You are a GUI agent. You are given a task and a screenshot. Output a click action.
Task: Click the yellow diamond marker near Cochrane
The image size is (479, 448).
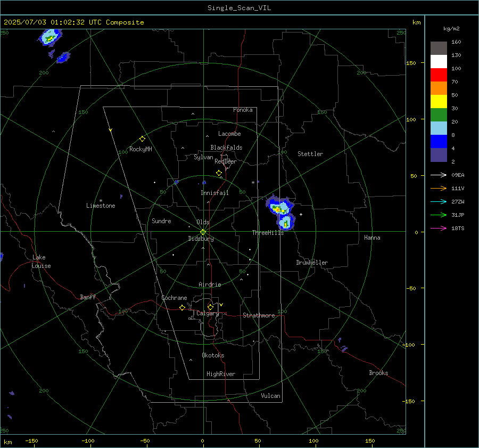tap(182, 307)
